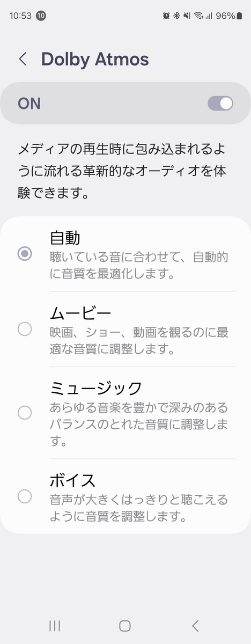Select the 自動 radio button
This screenshot has height=644, width=251.
point(25,253)
